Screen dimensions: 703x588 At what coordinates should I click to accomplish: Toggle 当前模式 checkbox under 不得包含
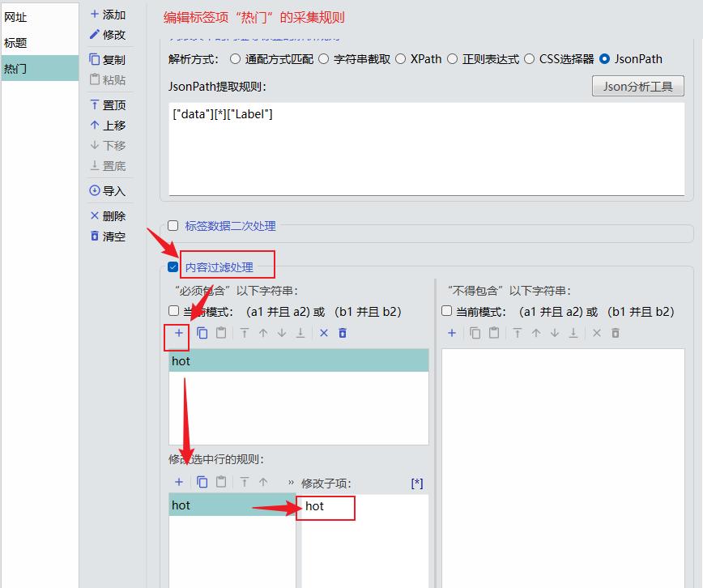[446, 311]
